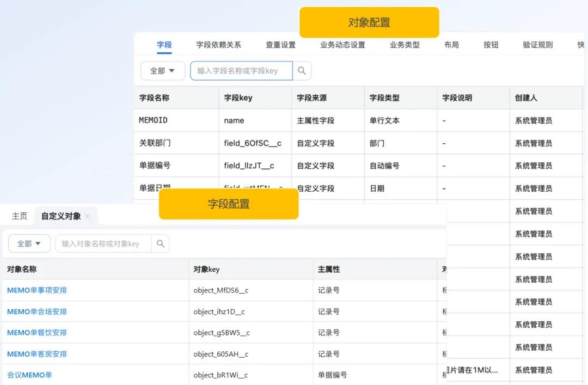Open the 全部 filter dropdown in objects panel

click(29, 243)
